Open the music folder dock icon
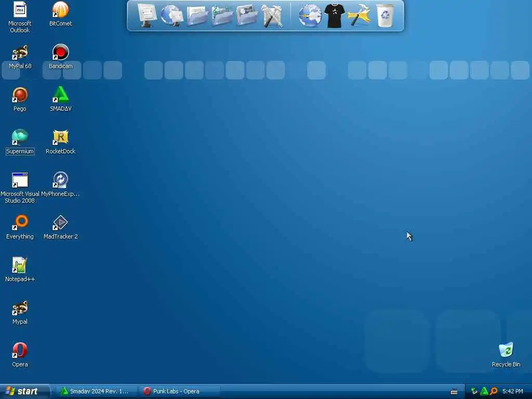Screen dimensions: 532x399 [222, 15]
